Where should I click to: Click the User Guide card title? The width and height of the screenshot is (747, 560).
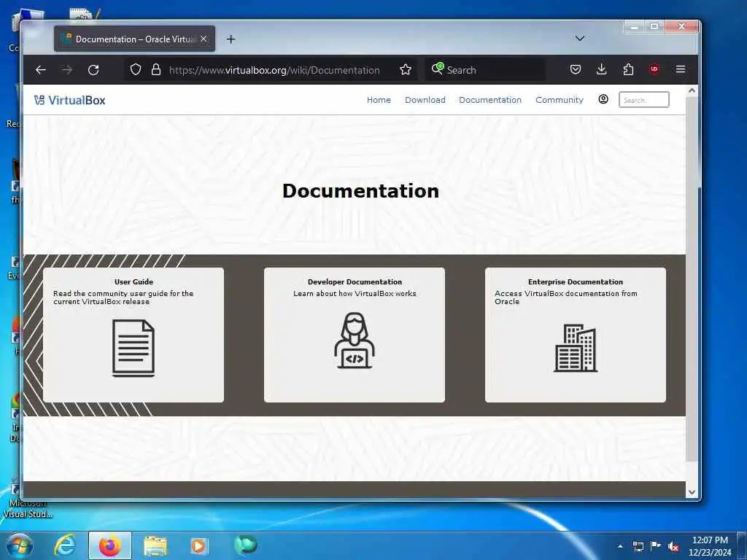[134, 282]
